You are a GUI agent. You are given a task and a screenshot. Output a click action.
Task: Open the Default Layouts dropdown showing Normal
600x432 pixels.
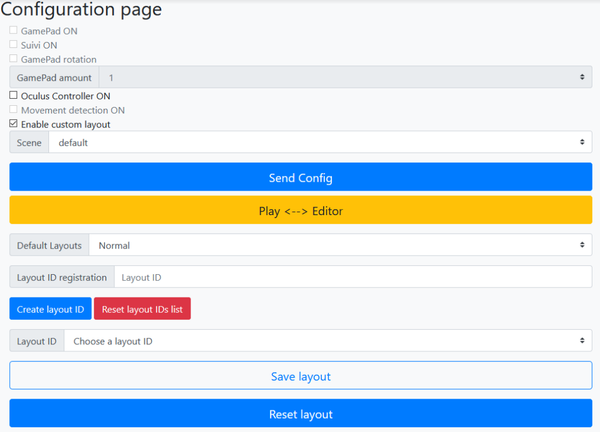pos(340,245)
